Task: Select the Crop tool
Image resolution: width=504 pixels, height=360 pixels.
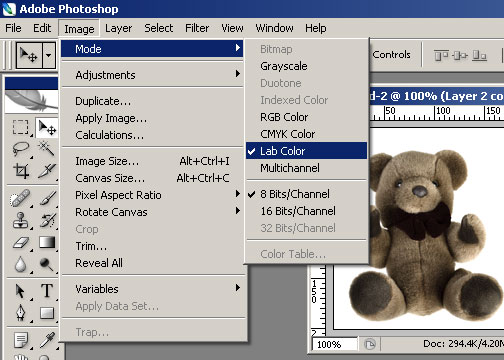Action: (20, 171)
